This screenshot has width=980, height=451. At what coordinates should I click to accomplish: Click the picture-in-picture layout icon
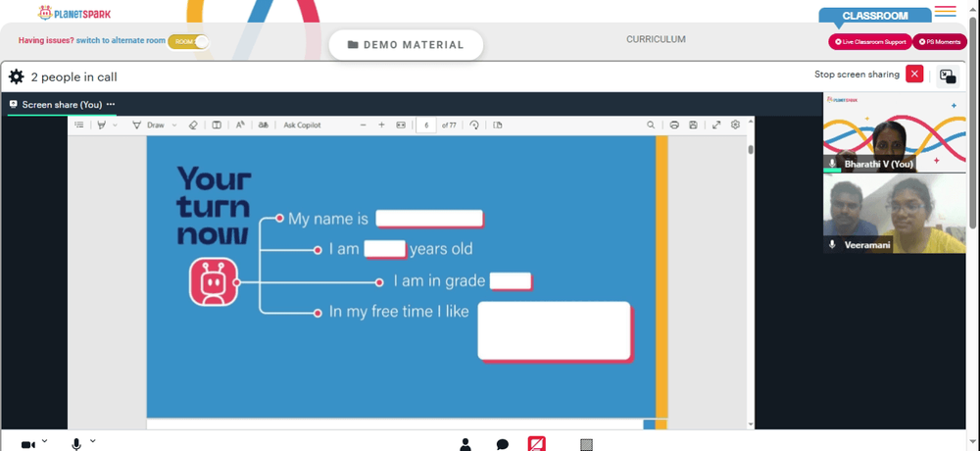click(x=948, y=76)
